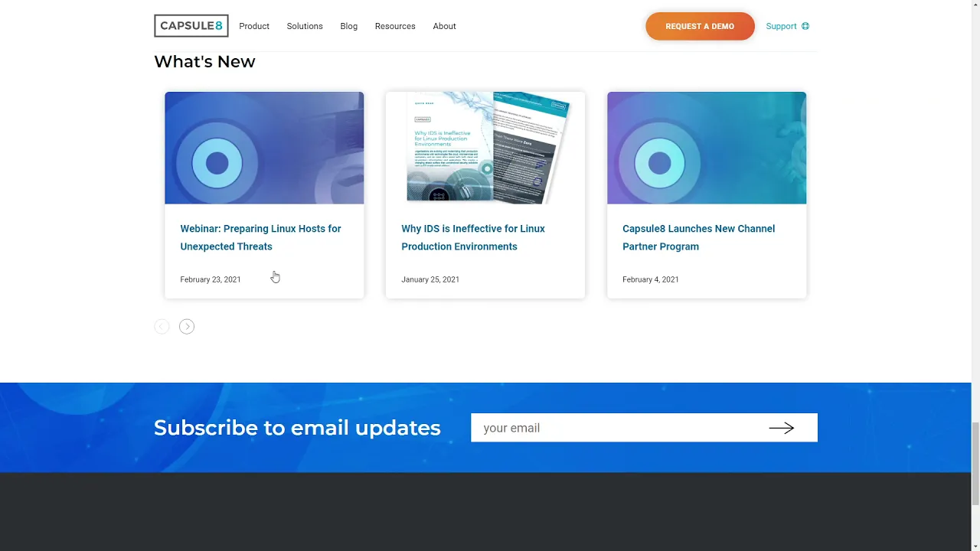The width and height of the screenshot is (980, 551).
Task: Open the Linux Hosts webinar thumbnail
Action: pos(264,148)
